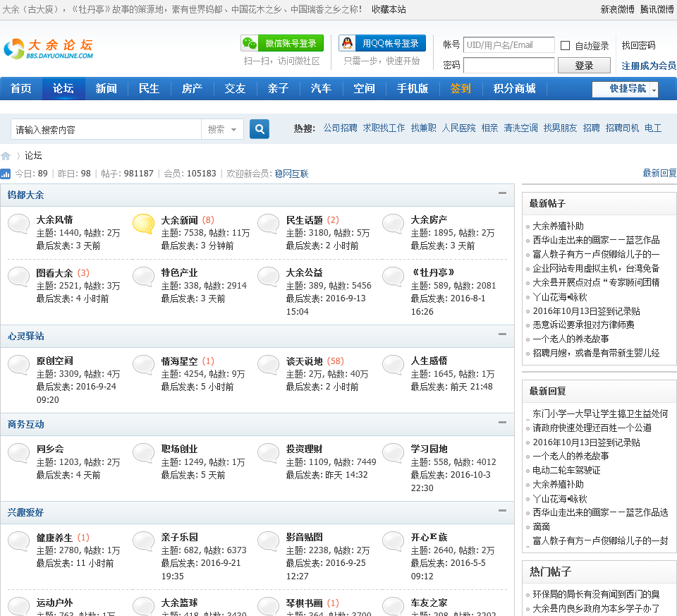The width and height of the screenshot is (677, 616).
Task: Log in with QQ account button
Action: tap(382, 44)
